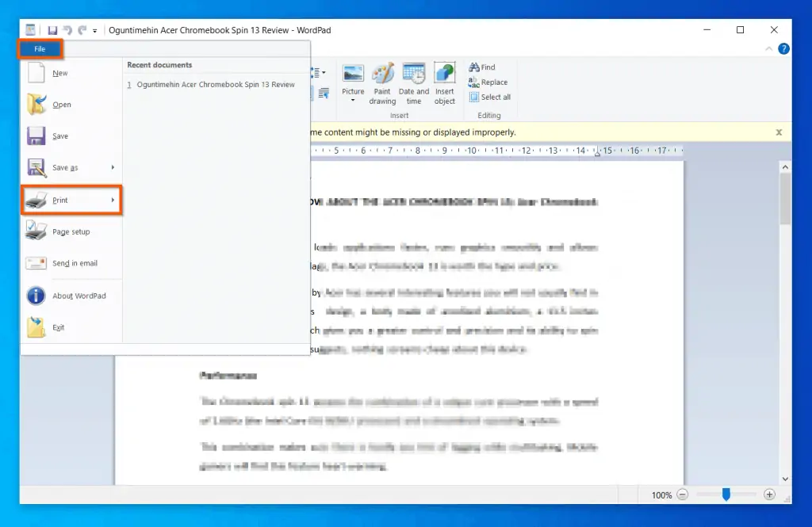Screen dimensions: 812x527
Task: Expand the Print submenu arrow
Action: (x=113, y=200)
